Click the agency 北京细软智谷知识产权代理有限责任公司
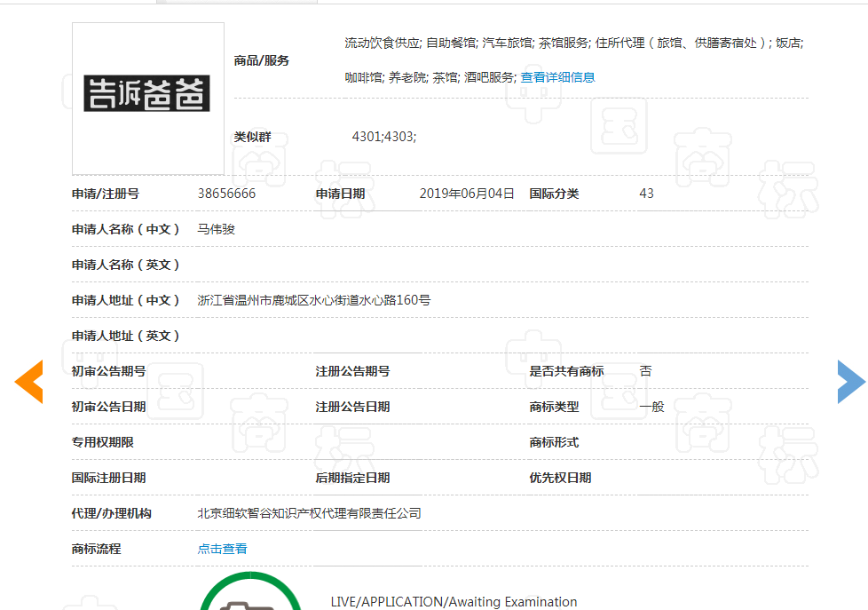 [x=309, y=512]
